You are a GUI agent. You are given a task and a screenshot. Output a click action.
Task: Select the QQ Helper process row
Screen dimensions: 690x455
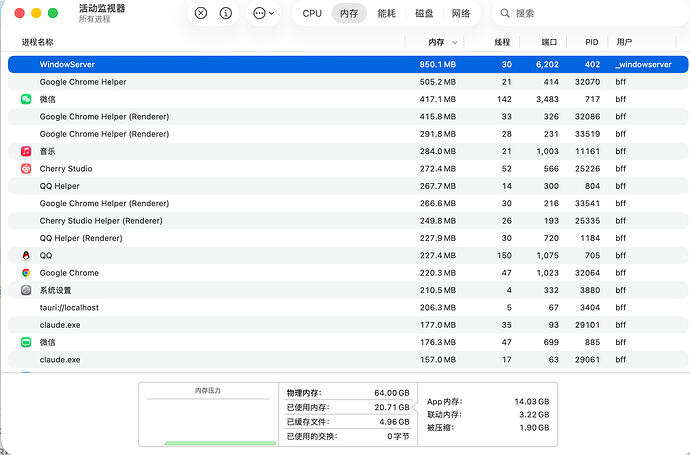pos(348,186)
